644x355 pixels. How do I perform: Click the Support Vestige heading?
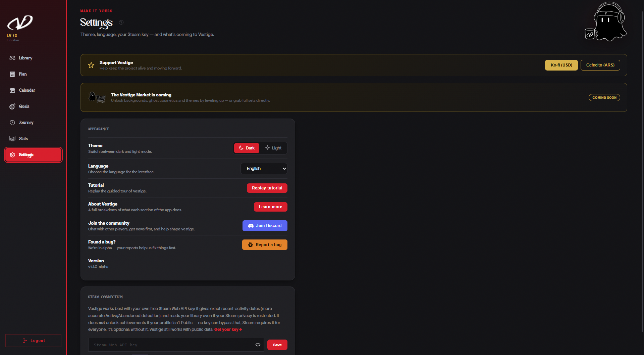point(116,63)
